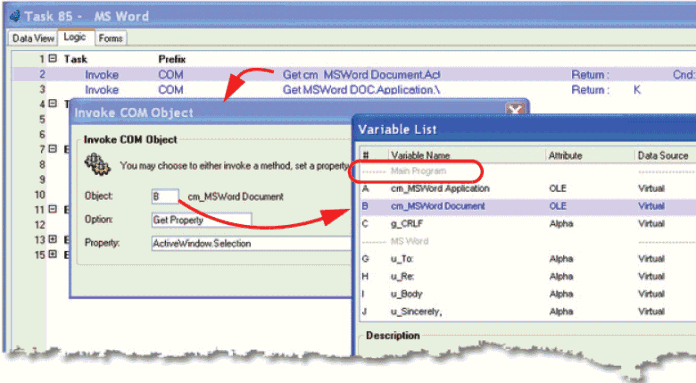The width and height of the screenshot is (696, 383).
Task: Switch to the Data View tab
Action: (33, 39)
